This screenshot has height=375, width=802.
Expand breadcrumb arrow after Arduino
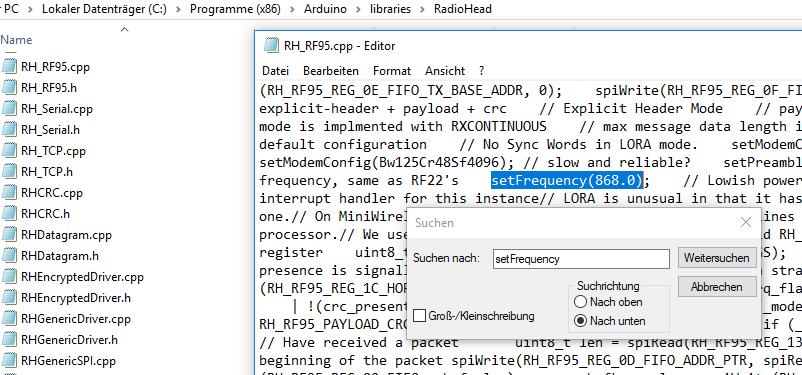(x=358, y=9)
